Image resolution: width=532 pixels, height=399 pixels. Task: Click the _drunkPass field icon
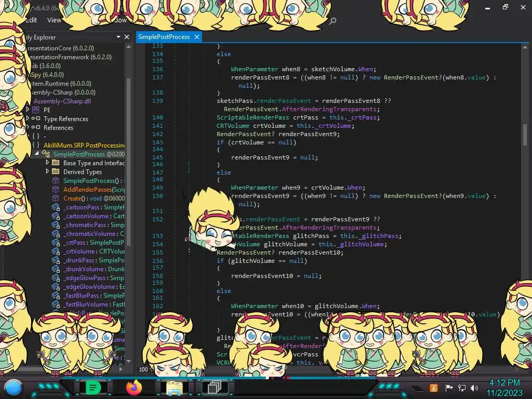point(56,260)
